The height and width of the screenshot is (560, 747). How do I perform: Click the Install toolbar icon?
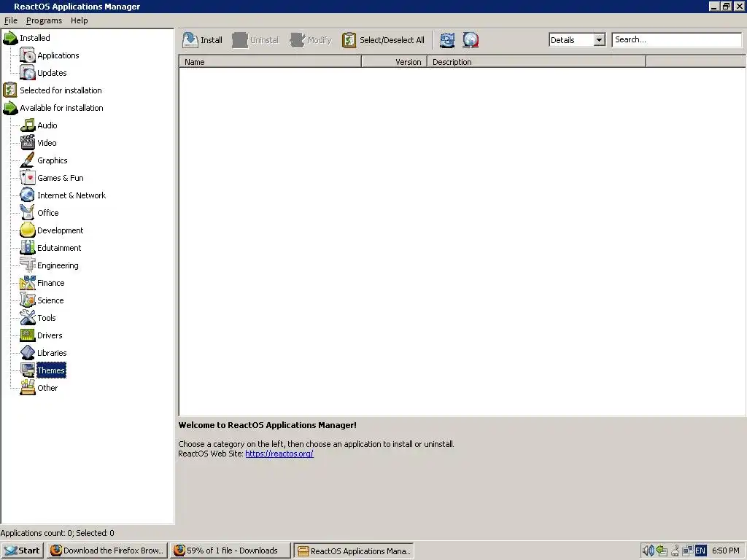point(190,40)
